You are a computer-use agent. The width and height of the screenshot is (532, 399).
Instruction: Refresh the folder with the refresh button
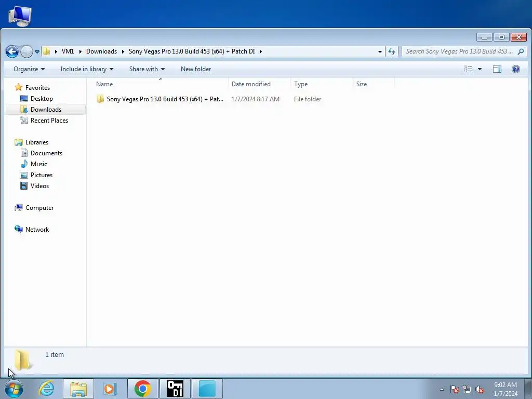click(x=392, y=51)
